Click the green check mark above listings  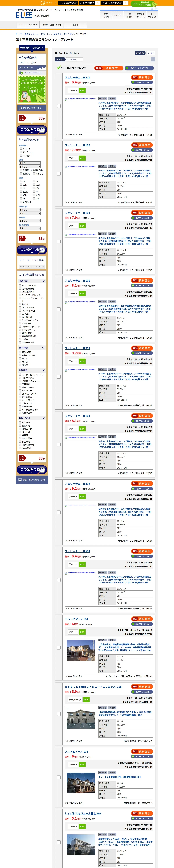click(58, 68)
